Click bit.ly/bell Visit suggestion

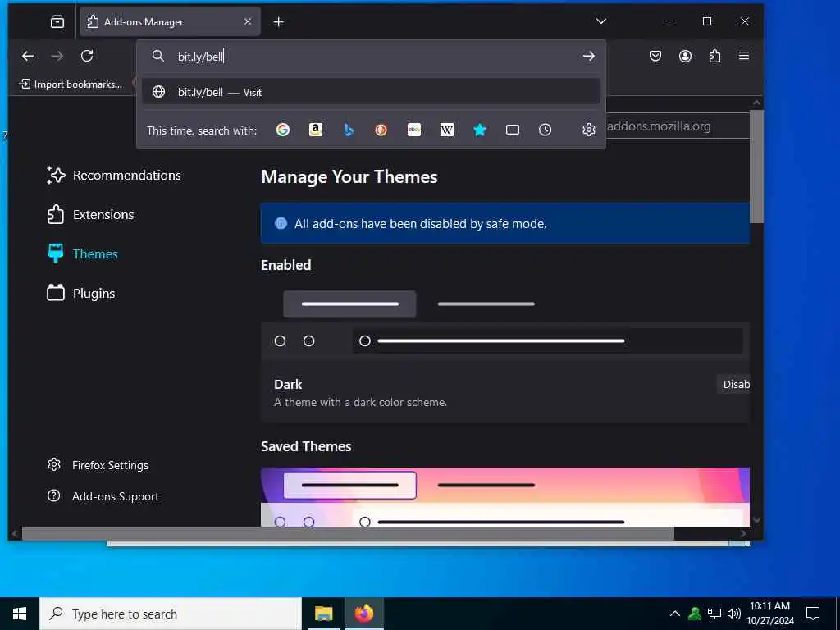coord(371,92)
